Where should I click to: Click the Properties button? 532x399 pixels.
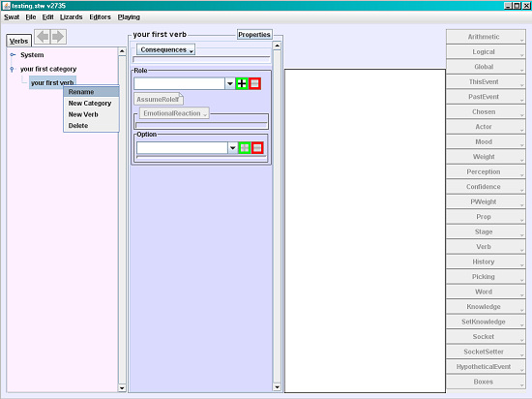pyautogui.click(x=254, y=34)
